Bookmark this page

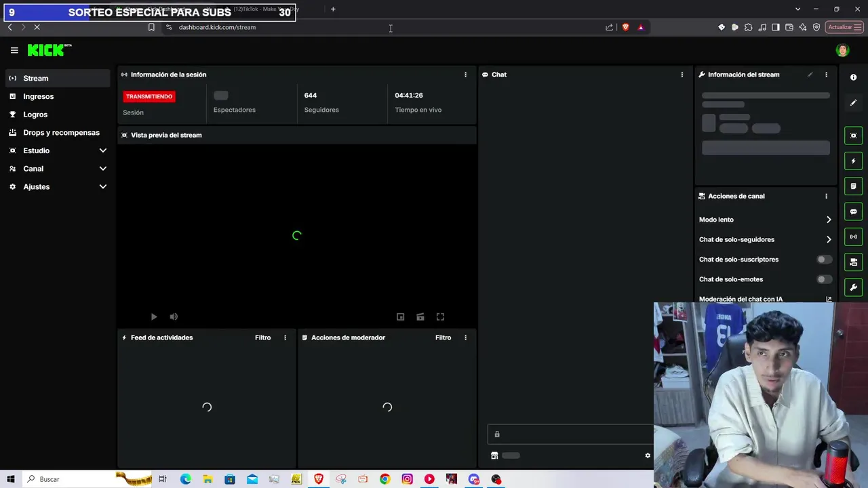[x=151, y=27]
